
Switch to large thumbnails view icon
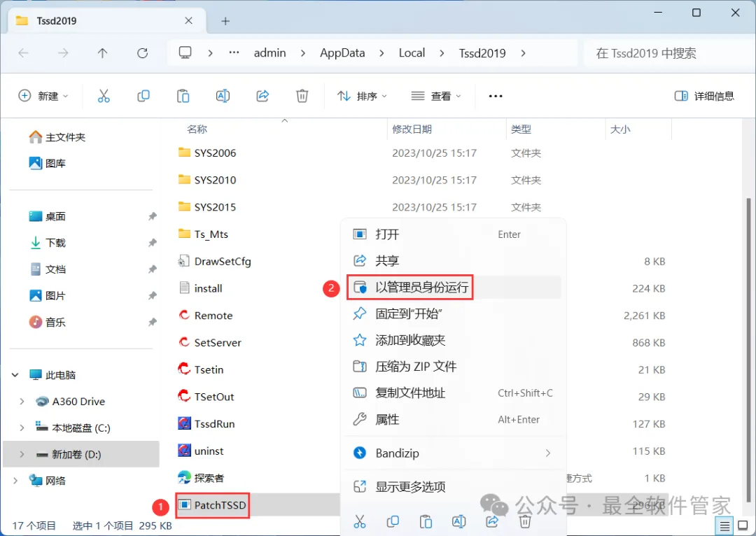click(743, 526)
